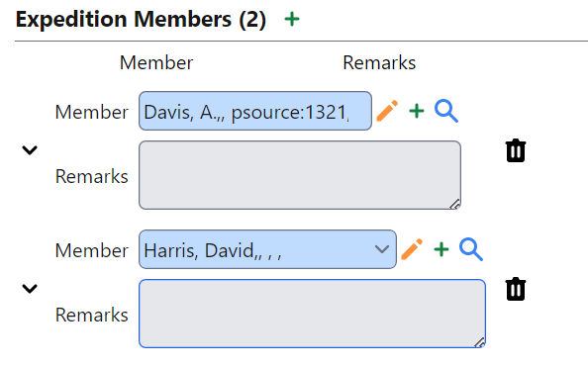The image size is (588, 367).
Task: Click the resize handle of first Remarks box
Action: coord(455,204)
